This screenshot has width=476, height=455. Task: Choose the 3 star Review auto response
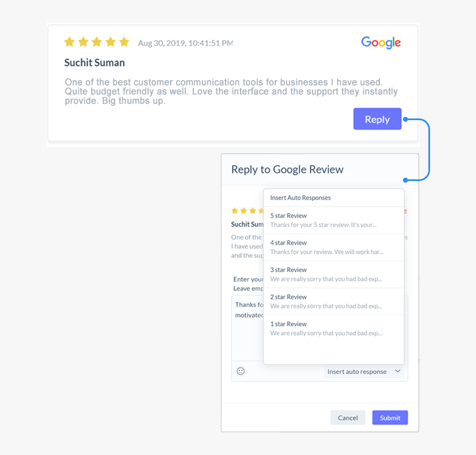point(334,274)
